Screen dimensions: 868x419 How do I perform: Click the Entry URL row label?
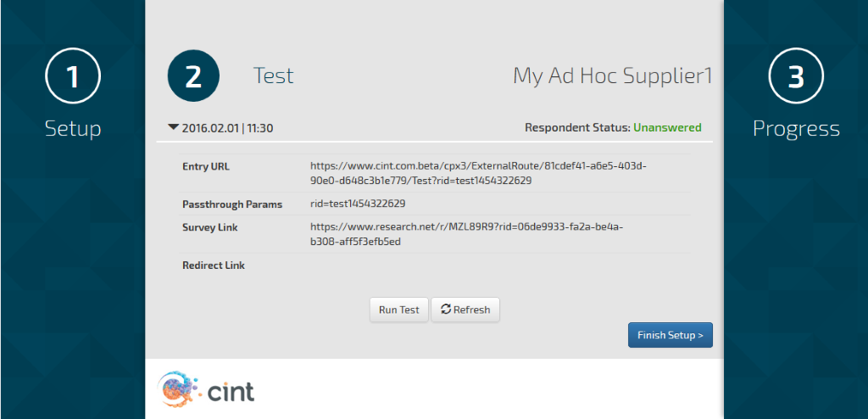tap(206, 166)
